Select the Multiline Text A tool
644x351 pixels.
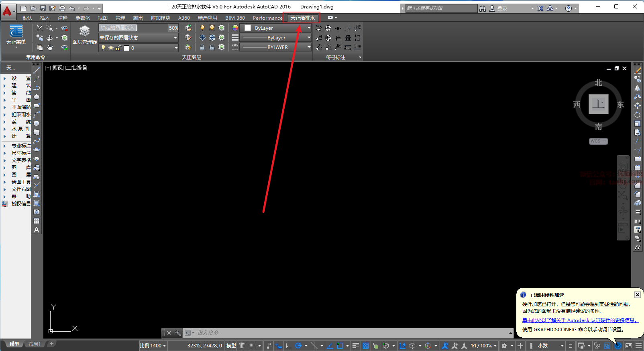pos(37,230)
